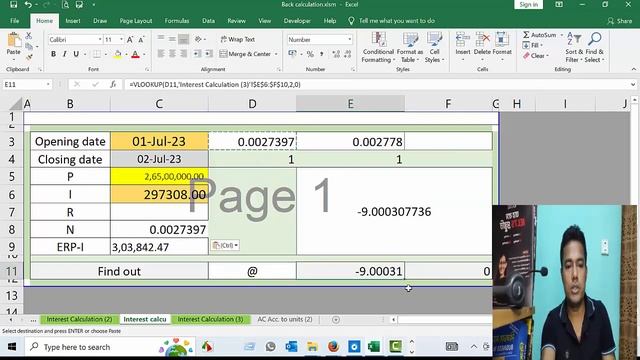The height and width of the screenshot is (360, 640).
Task: Open the Calibri font name dropdown
Action: pyautogui.click(x=100, y=40)
